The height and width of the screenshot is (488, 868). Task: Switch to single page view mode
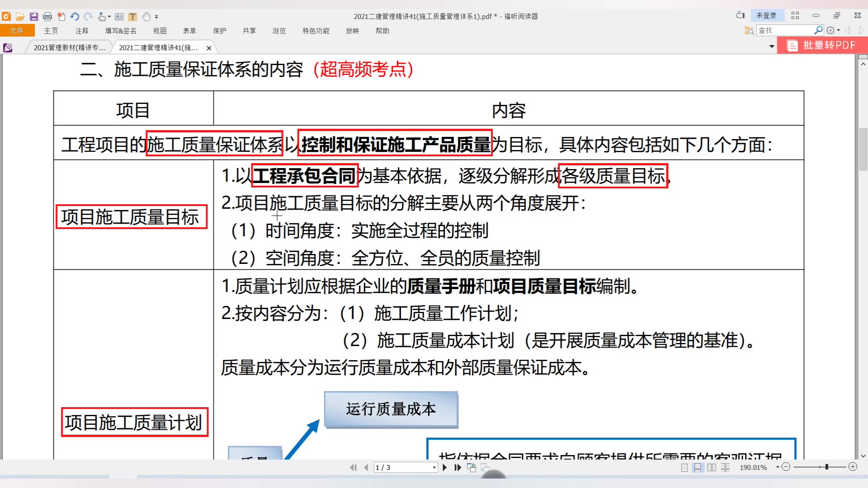[684, 467]
